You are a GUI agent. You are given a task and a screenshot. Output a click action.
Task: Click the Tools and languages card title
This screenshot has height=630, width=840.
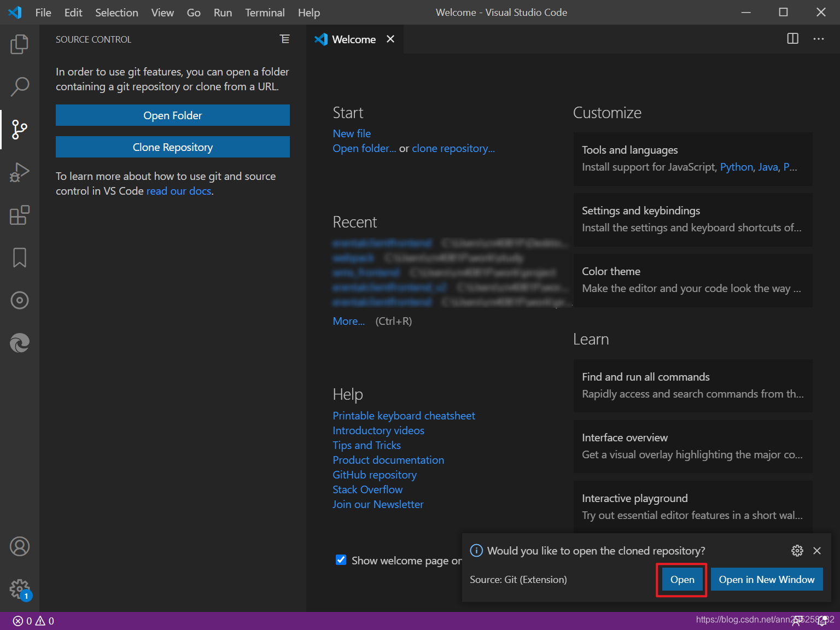point(629,150)
